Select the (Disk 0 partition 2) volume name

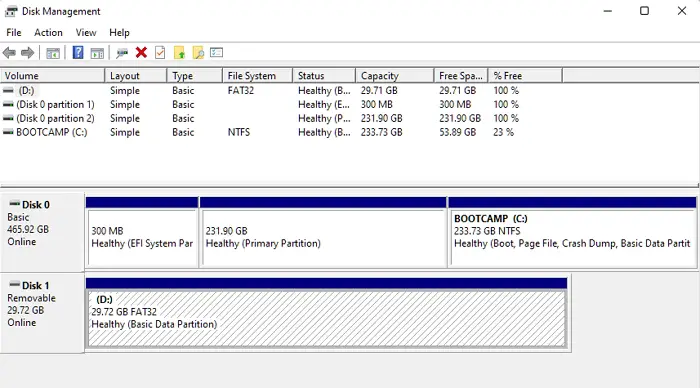(55, 118)
